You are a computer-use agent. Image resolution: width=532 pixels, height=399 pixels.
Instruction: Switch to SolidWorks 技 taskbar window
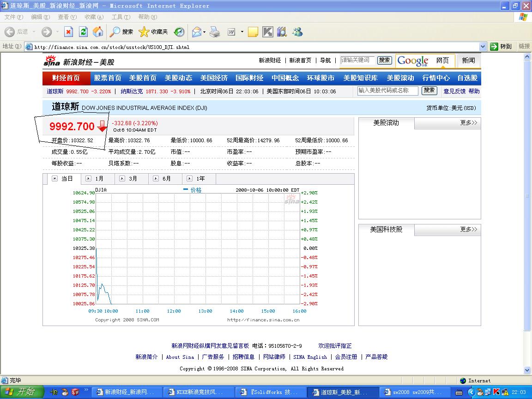[x=271, y=392]
